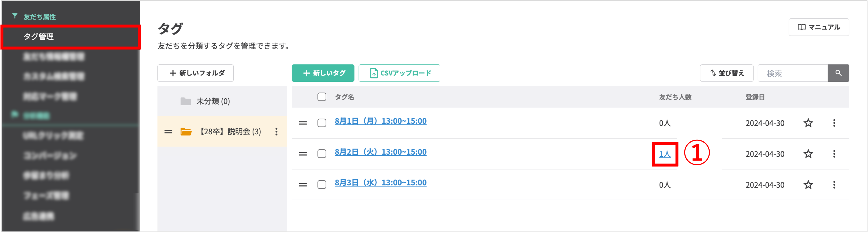868x233 pixels.
Task: Click drag handle for 8月3日 tag row
Action: 303,185
